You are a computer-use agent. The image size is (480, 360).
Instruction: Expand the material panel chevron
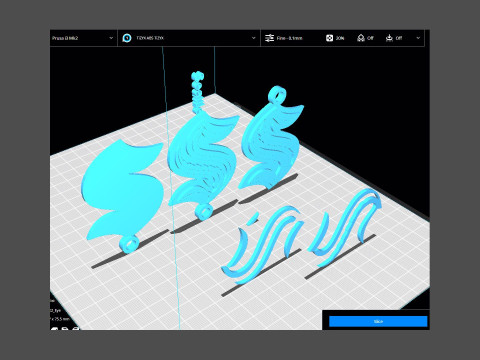[x=253, y=38]
